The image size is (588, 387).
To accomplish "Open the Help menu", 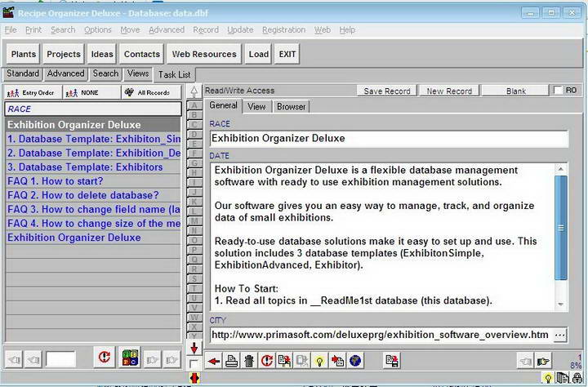I will (347, 29).
